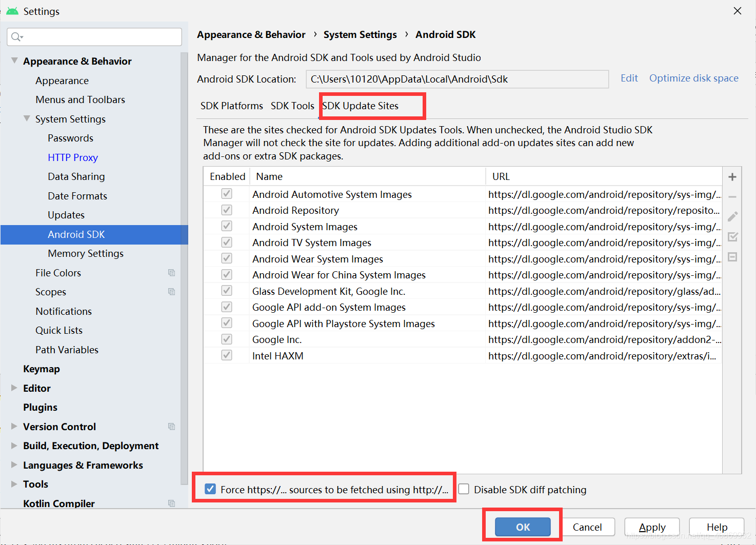
Task: Click the settings tree vertical scrollbar
Action: tap(184, 269)
